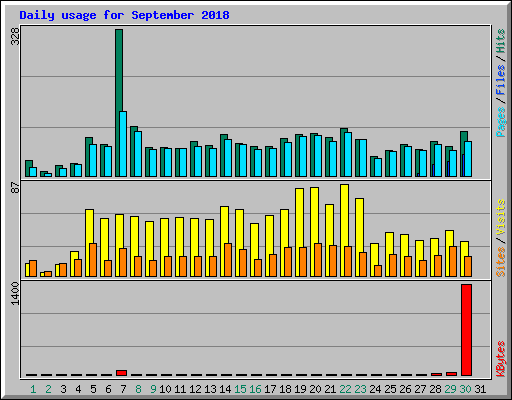Click day label '2' on the x-axis
This screenshot has width=512, height=400.
point(48,389)
